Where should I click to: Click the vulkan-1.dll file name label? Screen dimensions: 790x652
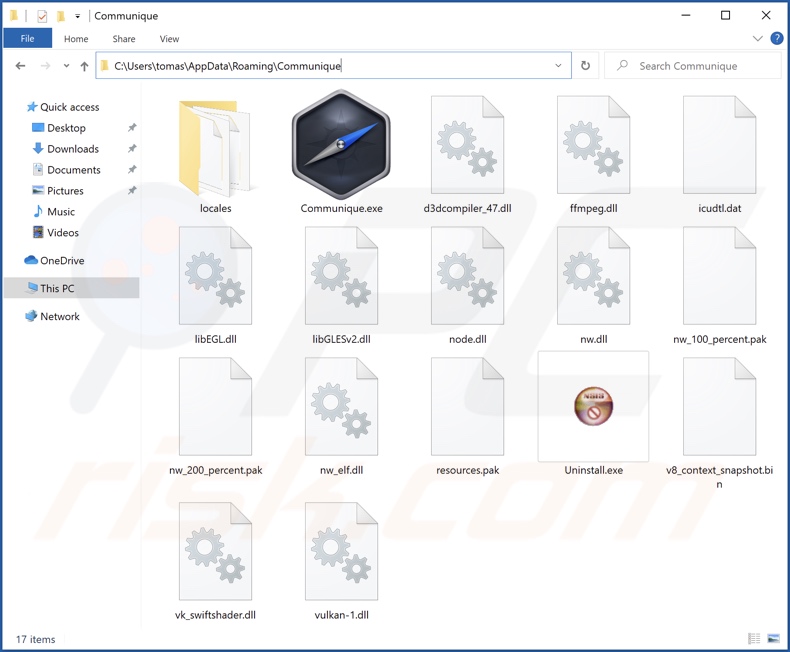[342, 615]
